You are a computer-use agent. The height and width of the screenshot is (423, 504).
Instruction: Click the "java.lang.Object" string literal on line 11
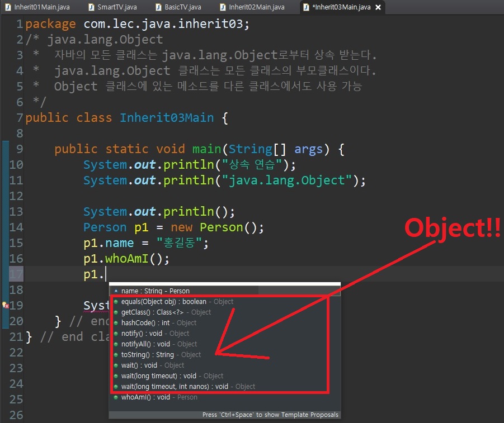287,180
